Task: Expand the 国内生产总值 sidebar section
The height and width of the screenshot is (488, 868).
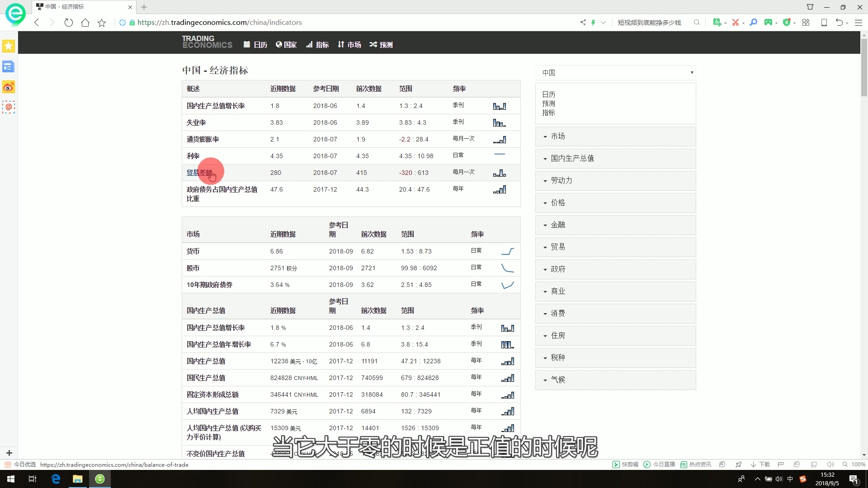Action: click(x=616, y=159)
